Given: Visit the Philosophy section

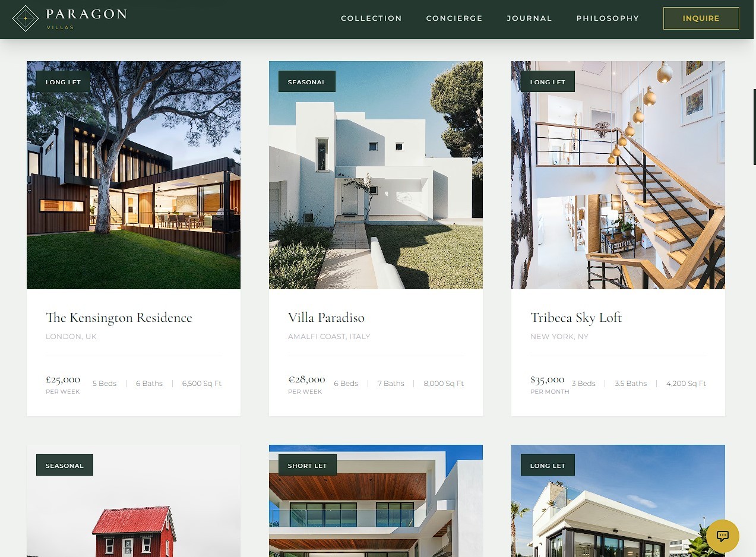Looking at the screenshot, I should click(608, 18).
